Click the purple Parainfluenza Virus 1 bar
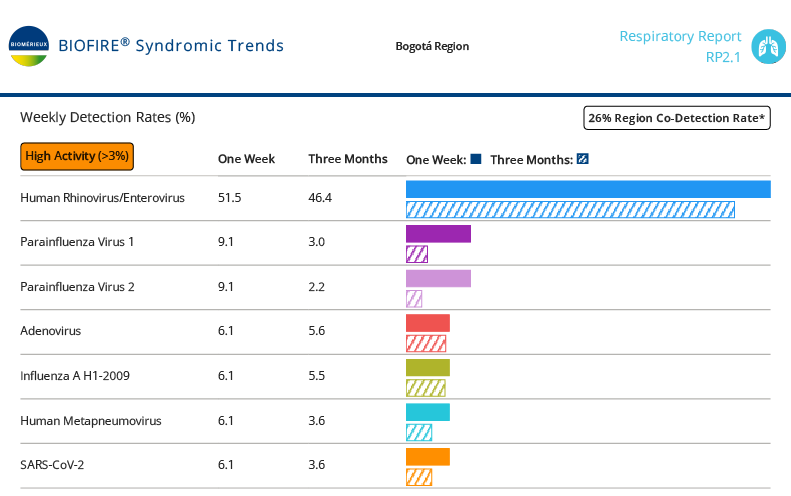The height and width of the screenshot is (496, 791). [438, 234]
